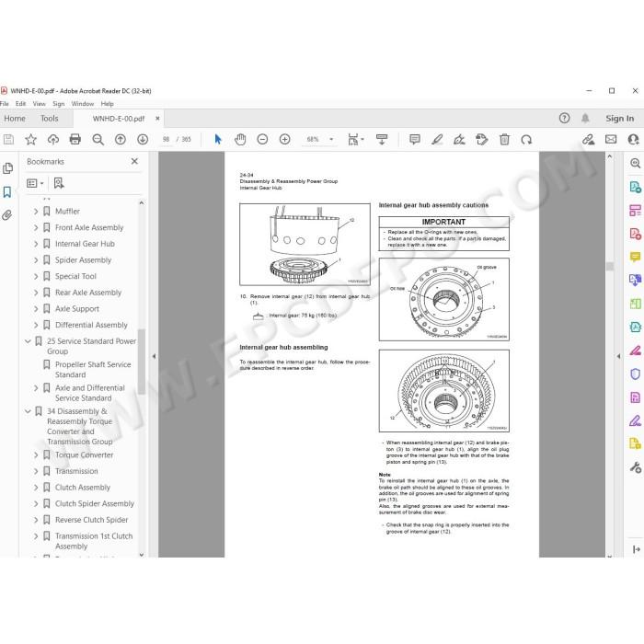Collapse the 25 Service Standard Power Group

[28, 341]
